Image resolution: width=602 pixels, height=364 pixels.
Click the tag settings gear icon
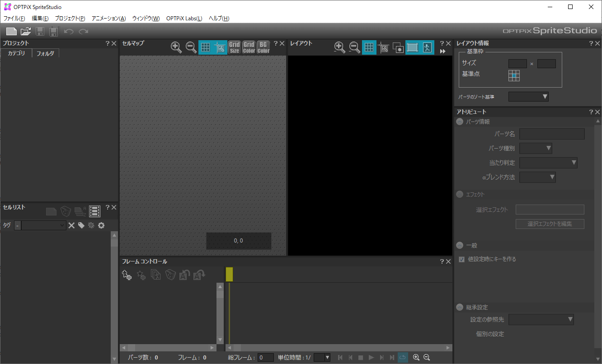pyautogui.click(x=101, y=225)
